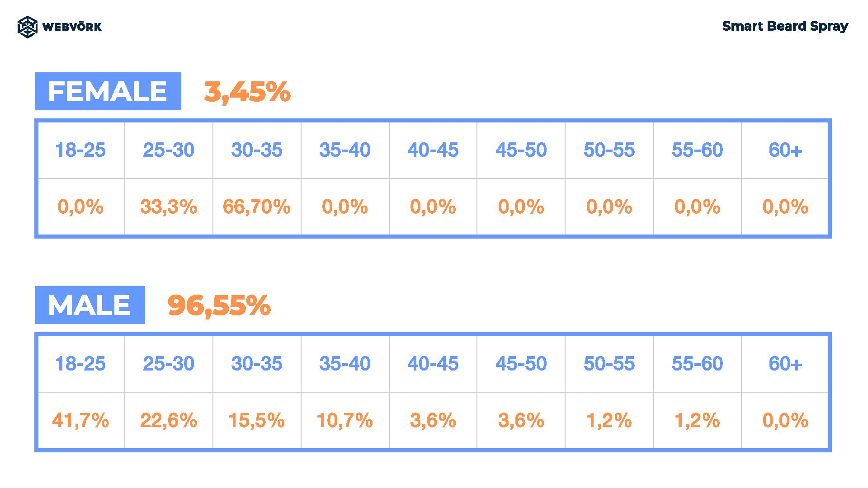Click the male 30-35 value 15,5%

point(256,421)
